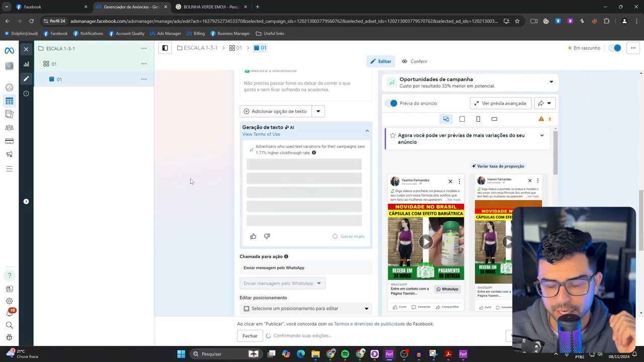Click Variar taxa de proporção button

[x=498, y=166]
